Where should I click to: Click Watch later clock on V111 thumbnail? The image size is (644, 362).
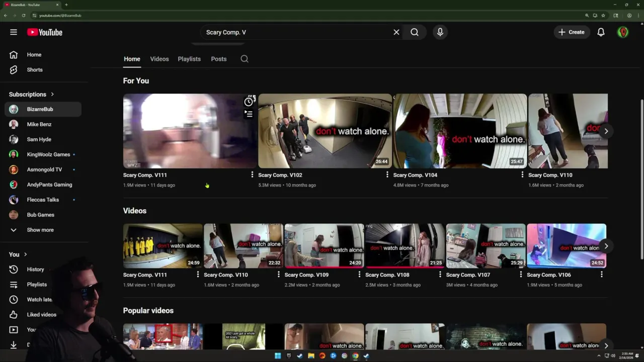pyautogui.click(x=249, y=102)
